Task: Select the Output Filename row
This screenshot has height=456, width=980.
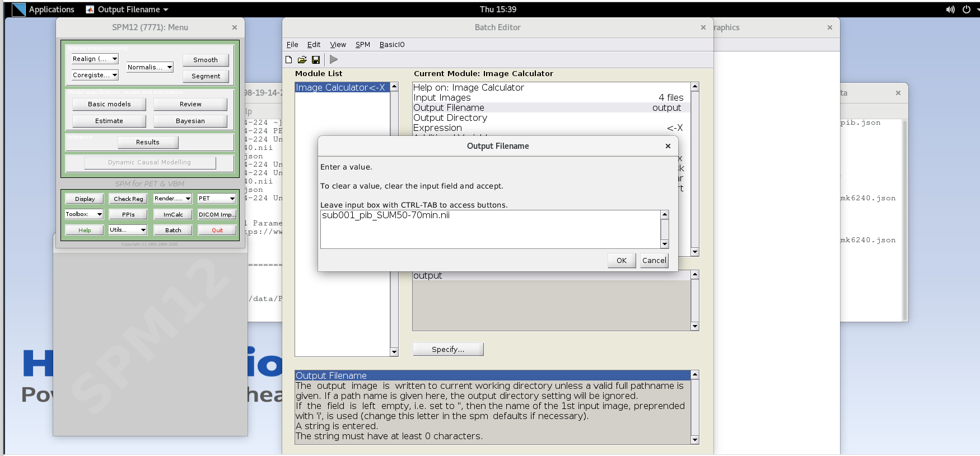Action: click(x=551, y=107)
